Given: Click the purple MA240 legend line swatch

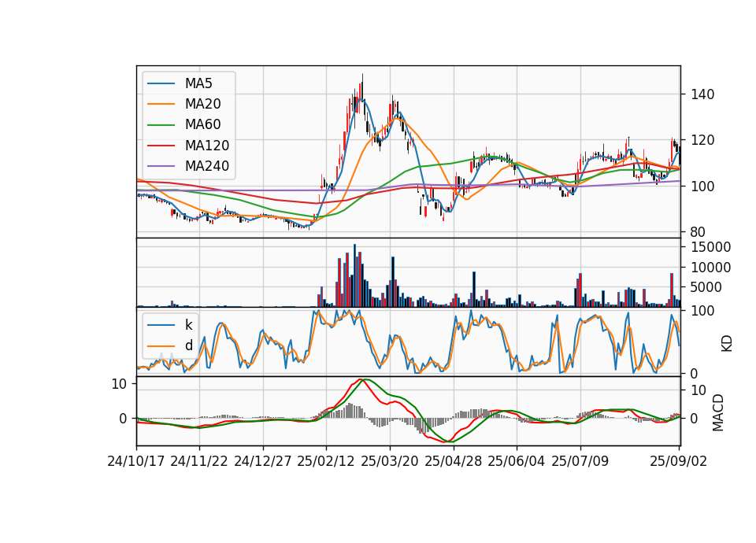Looking at the screenshot, I should coord(161,166).
